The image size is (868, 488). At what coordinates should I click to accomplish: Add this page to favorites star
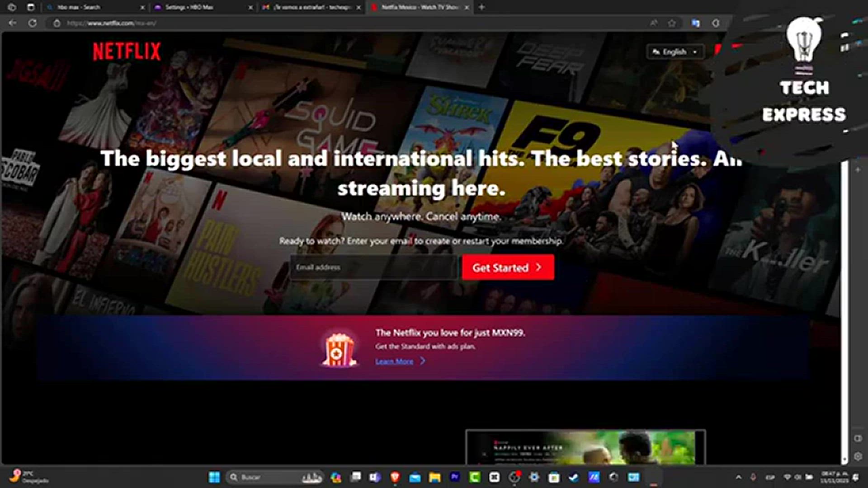(672, 23)
